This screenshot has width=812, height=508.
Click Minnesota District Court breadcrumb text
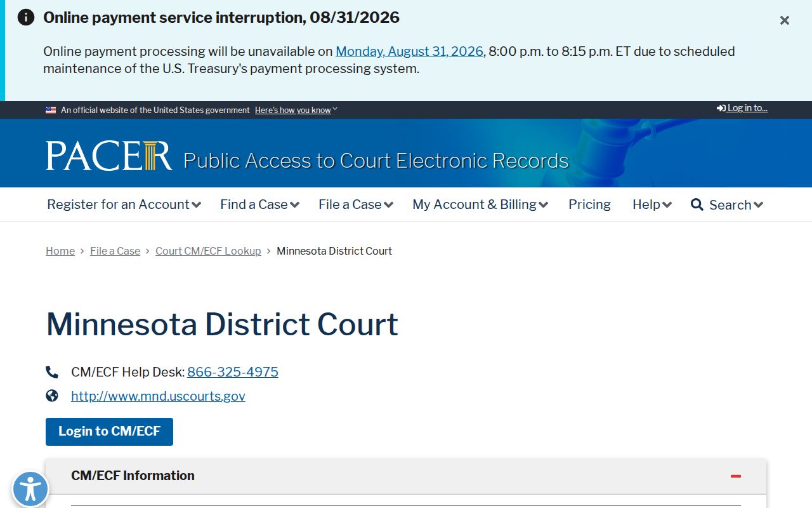pyautogui.click(x=334, y=251)
